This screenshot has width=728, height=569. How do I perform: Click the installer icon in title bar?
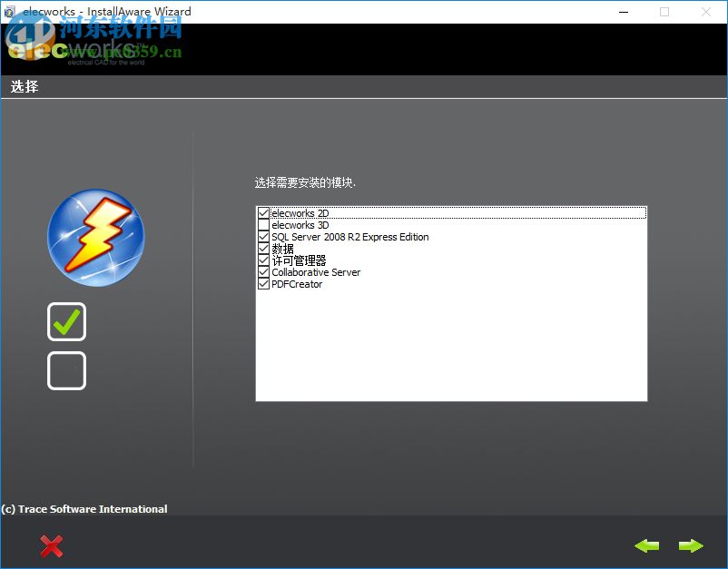pyautogui.click(x=9, y=12)
